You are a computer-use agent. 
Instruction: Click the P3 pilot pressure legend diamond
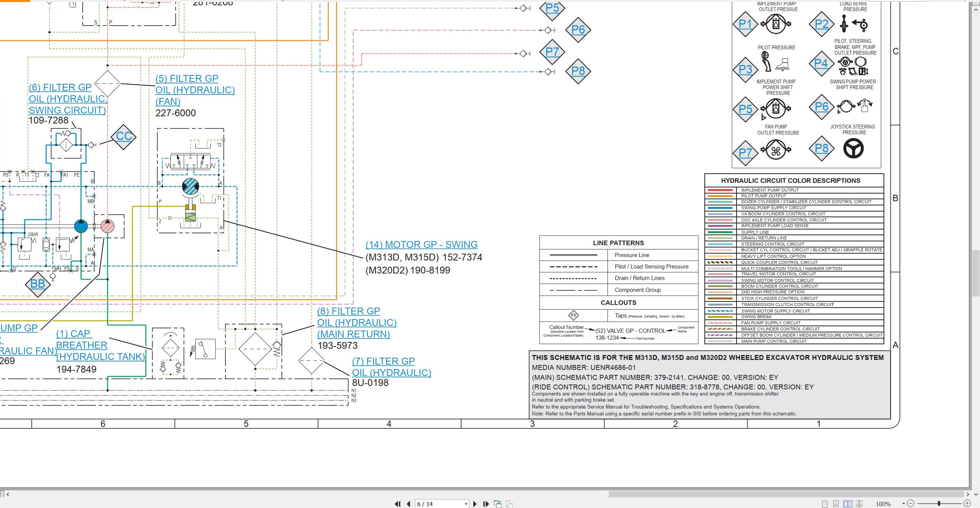[x=745, y=70]
